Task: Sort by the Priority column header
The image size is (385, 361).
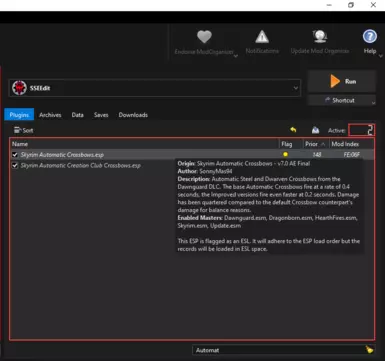Action: 315,144
